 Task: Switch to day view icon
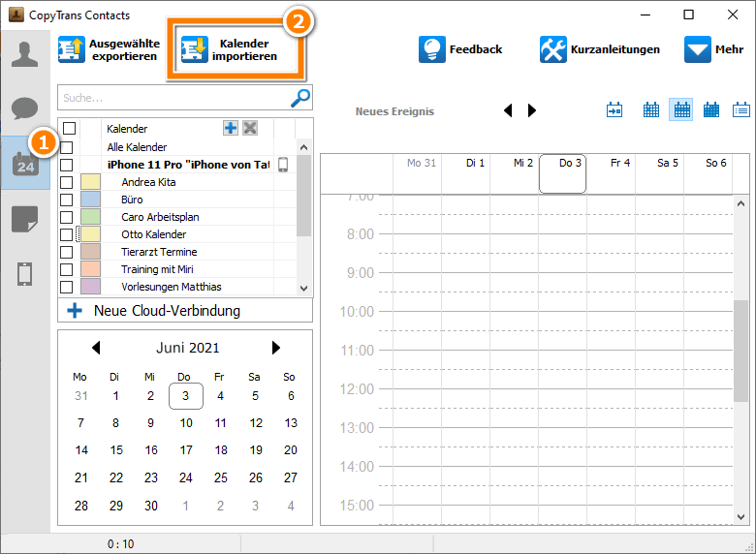coord(651,110)
